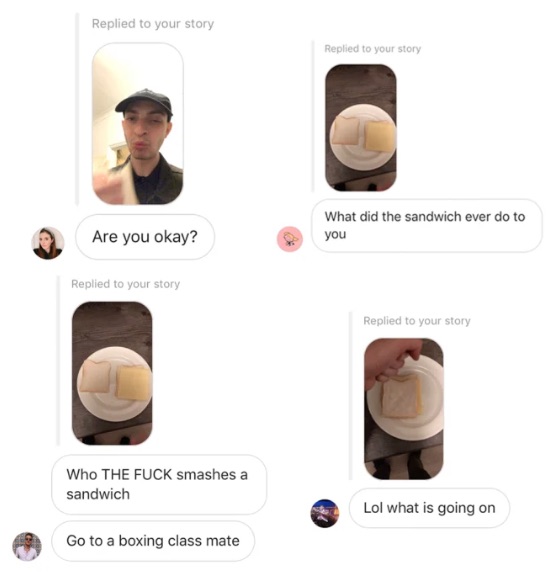The width and height of the screenshot is (555, 574).
Task: Open the profile avatar beside "Are you okay?"
Action: tap(48, 243)
